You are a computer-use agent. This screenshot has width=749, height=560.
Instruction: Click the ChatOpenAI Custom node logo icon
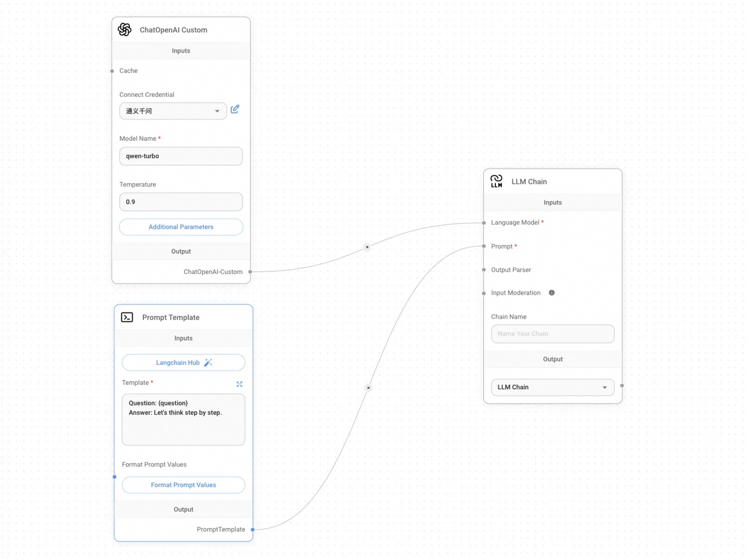tap(125, 30)
